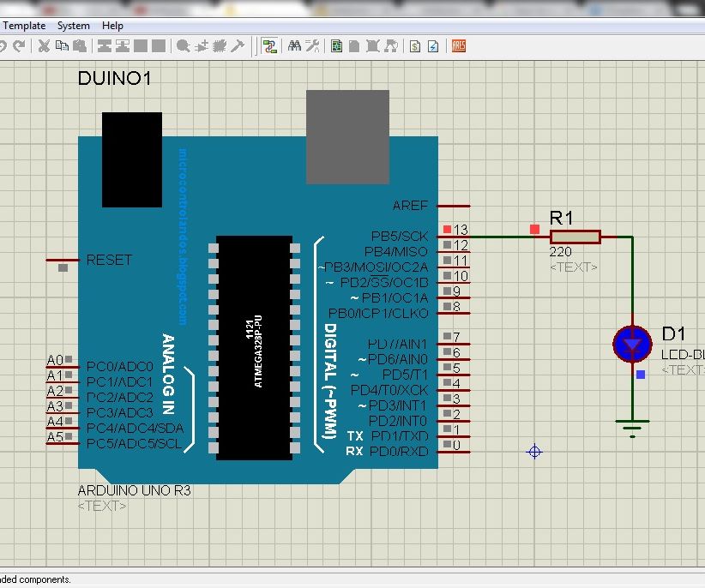This screenshot has height=588, width=705.
Task: Select the R1 220 ohm resistor
Action: (x=575, y=237)
